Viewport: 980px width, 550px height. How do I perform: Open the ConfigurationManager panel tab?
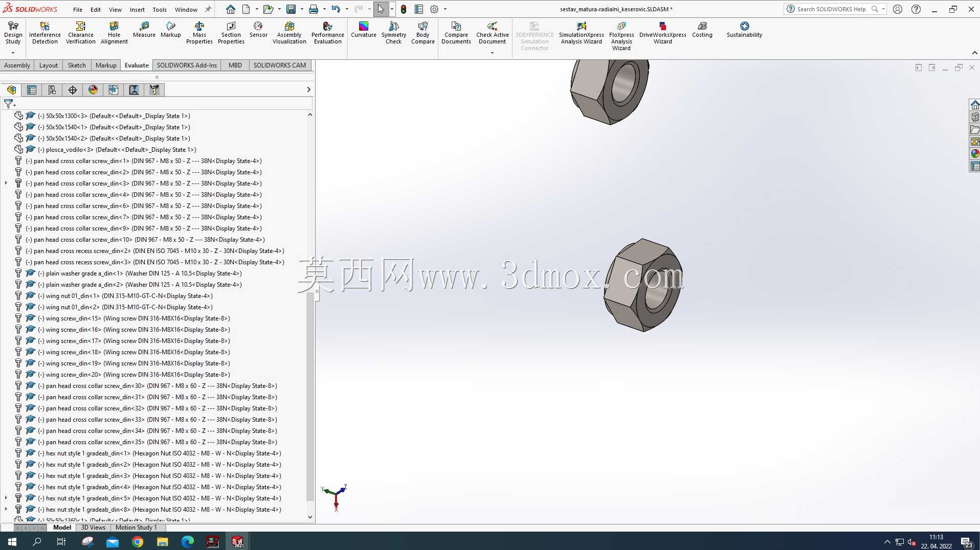52,90
